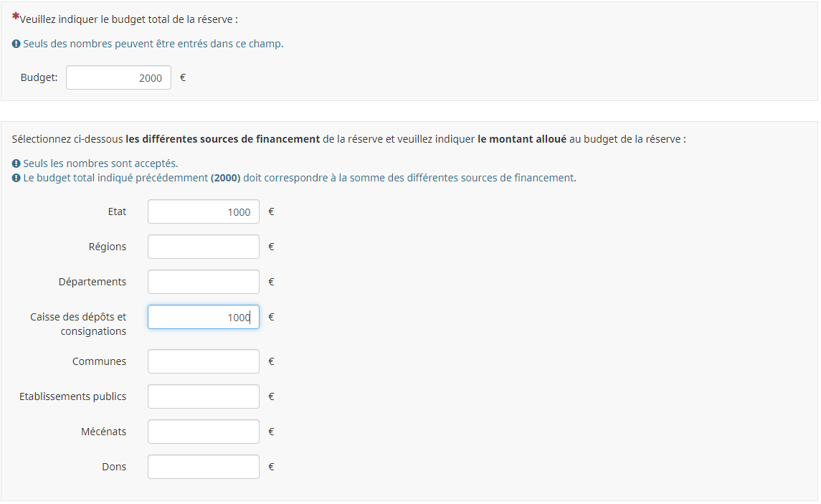Select the Régions amount input
This screenshot has height=504, width=821.
[x=203, y=247]
